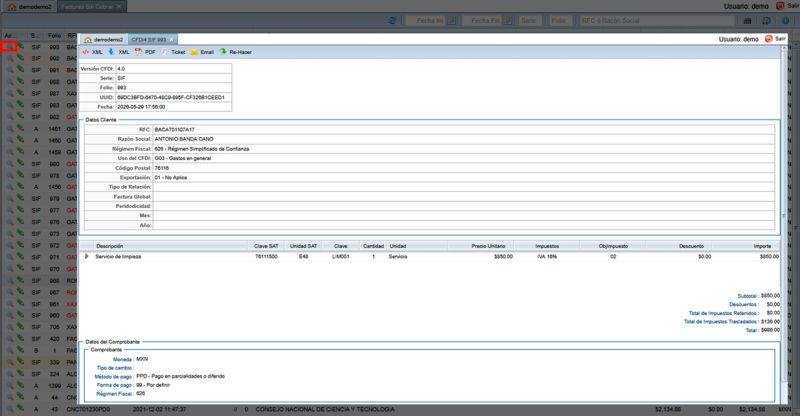Click the house icon on CFDI window demodemo2 tab
The image size is (800, 416).
[88, 39]
